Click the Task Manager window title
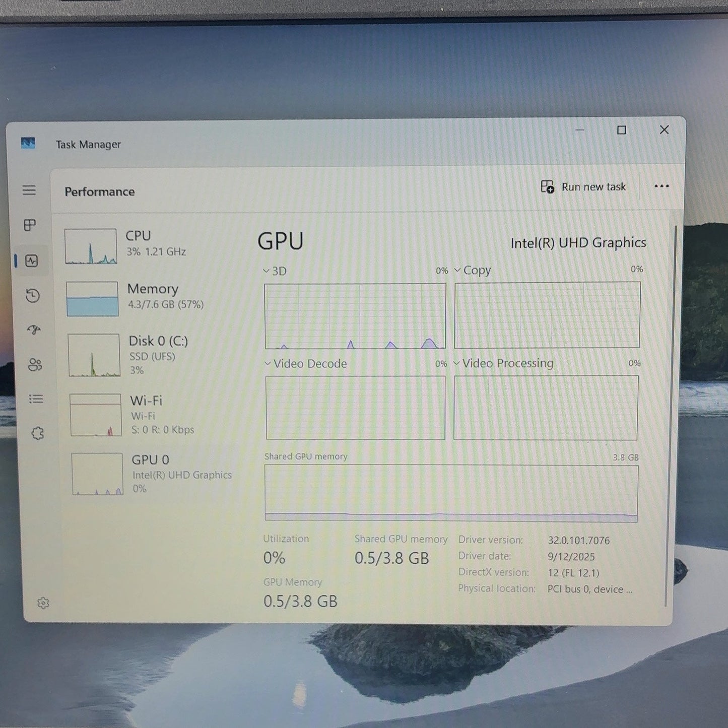The height and width of the screenshot is (728, 728). [x=88, y=145]
